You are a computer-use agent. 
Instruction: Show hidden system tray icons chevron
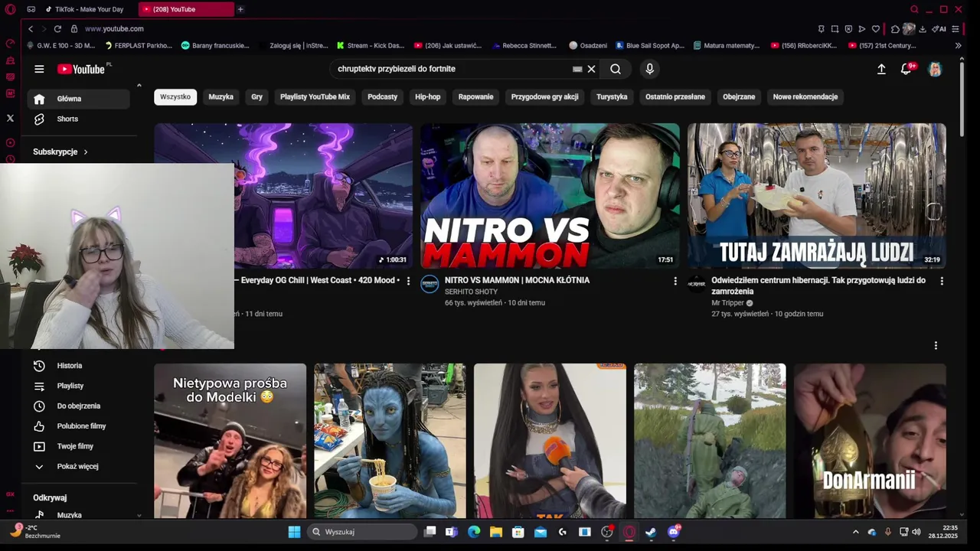click(856, 532)
